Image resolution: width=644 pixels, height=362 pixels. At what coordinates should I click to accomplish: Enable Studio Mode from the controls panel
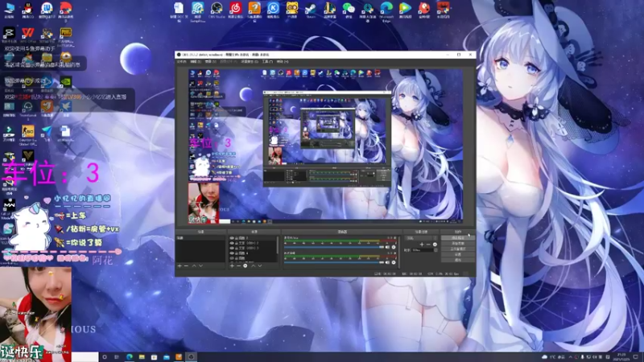point(458,249)
